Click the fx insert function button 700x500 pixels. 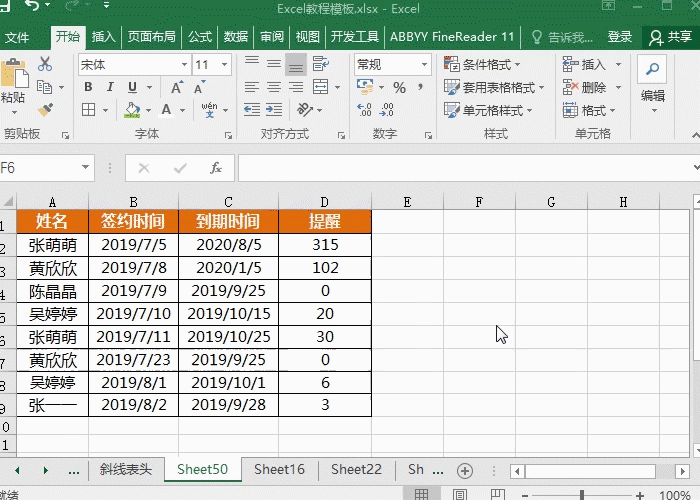(x=216, y=168)
